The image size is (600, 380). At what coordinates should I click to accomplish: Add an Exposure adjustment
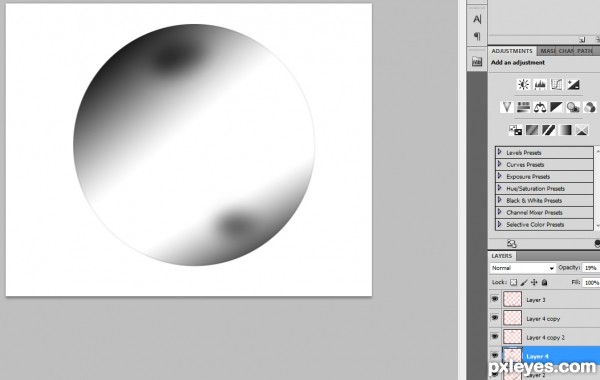pos(573,85)
